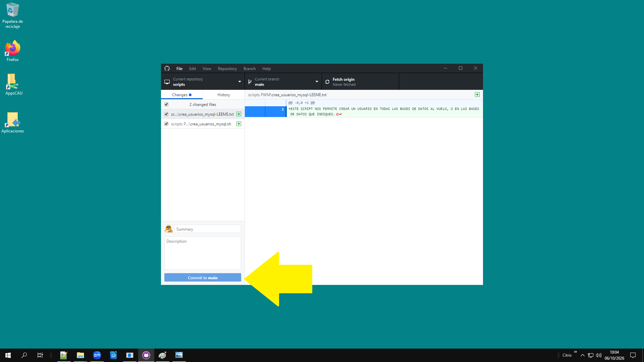The height and width of the screenshot is (362, 644).
Task: Open the Aplicaciones desktop shortcut
Action: [x=13, y=123]
